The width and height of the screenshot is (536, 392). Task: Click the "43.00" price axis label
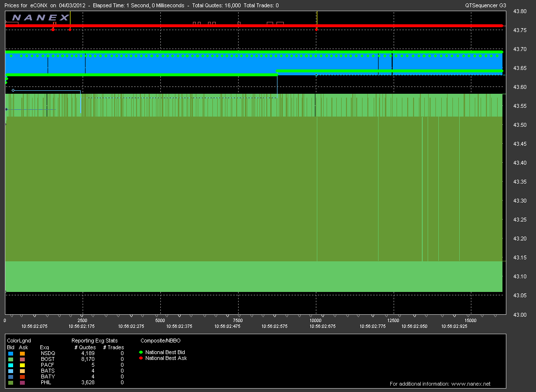tap(520, 315)
